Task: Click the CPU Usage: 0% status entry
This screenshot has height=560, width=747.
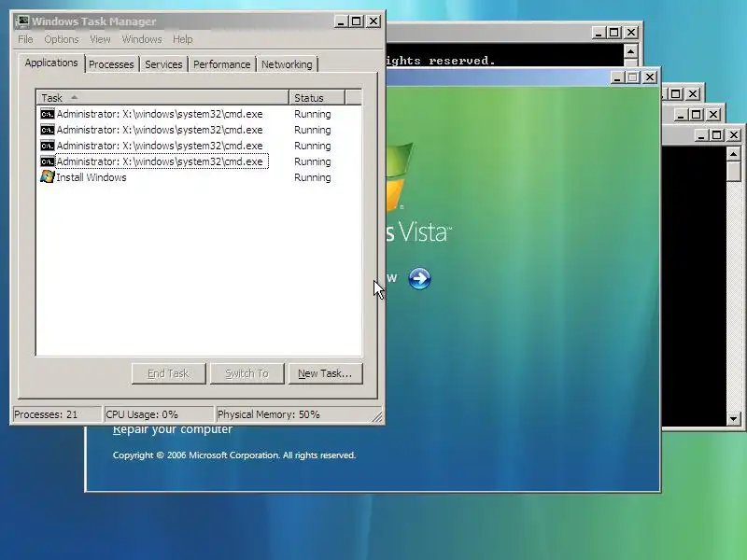Action: 159,414
